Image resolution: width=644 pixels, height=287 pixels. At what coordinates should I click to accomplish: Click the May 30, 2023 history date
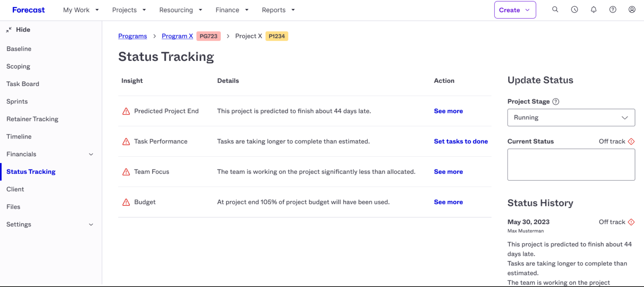[528, 222]
